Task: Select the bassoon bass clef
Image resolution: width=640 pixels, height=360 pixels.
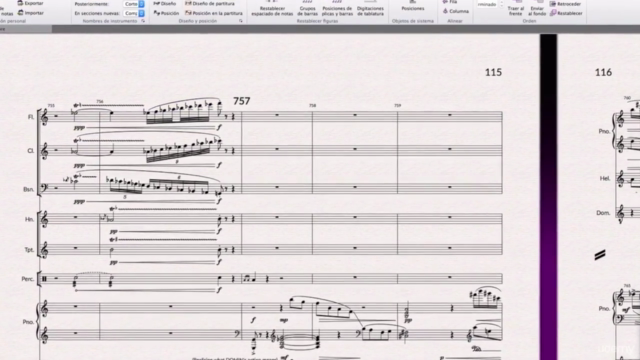Action: pos(44,188)
